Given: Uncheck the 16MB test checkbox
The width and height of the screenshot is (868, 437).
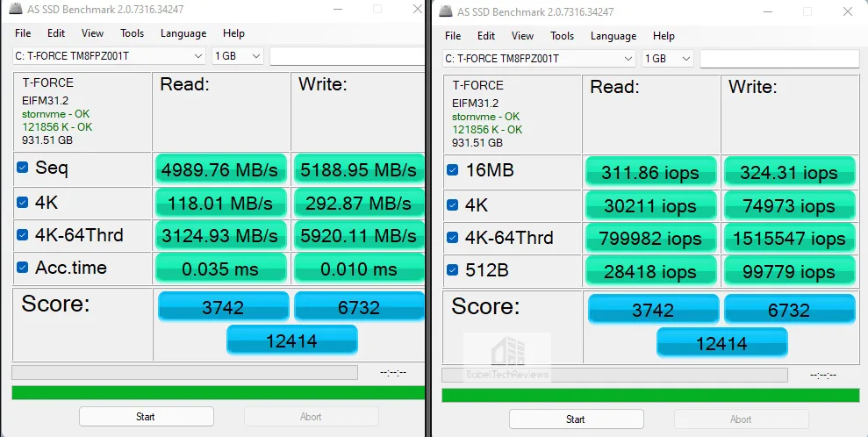Looking at the screenshot, I should 452,170.
